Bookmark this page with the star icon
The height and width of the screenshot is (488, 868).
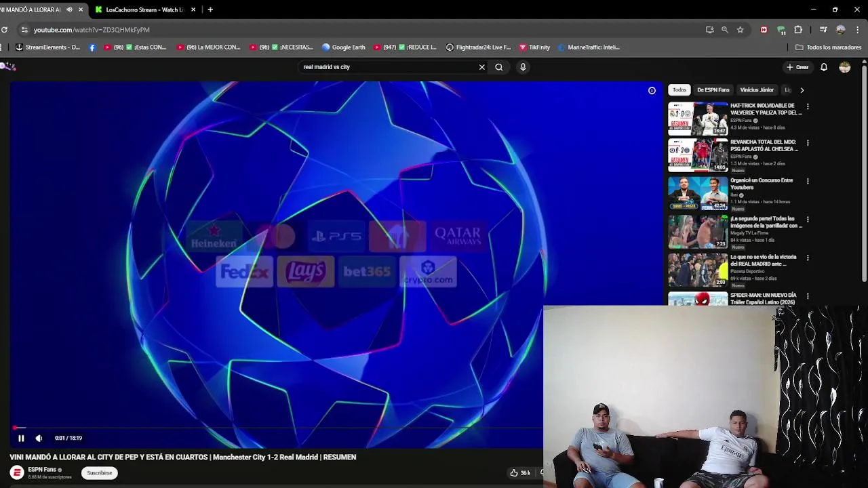(740, 30)
